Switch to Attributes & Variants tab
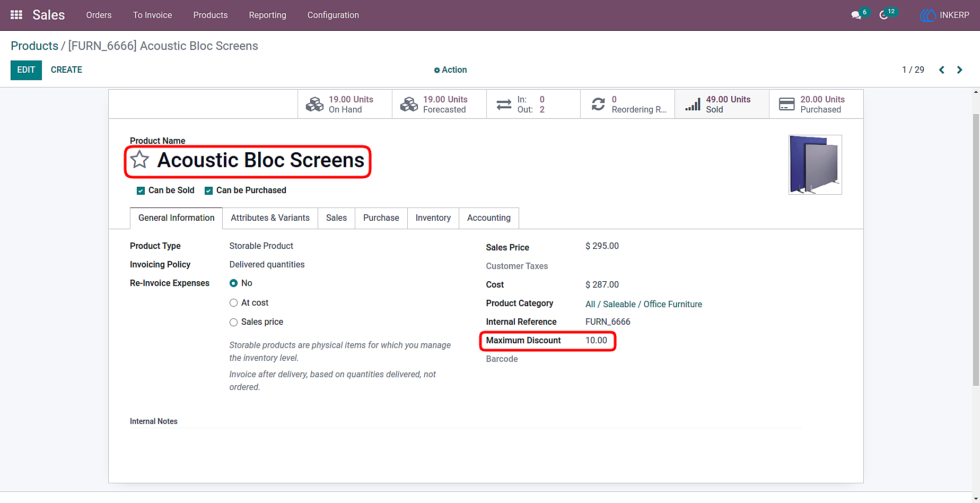 [x=270, y=218]
